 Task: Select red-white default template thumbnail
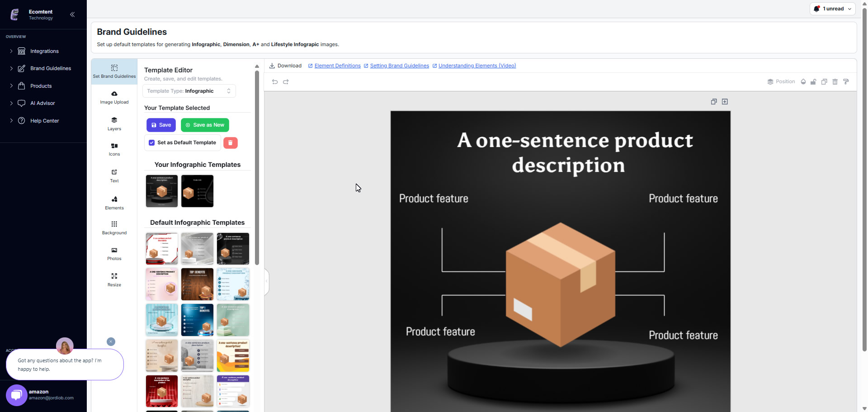pos(162,248)
